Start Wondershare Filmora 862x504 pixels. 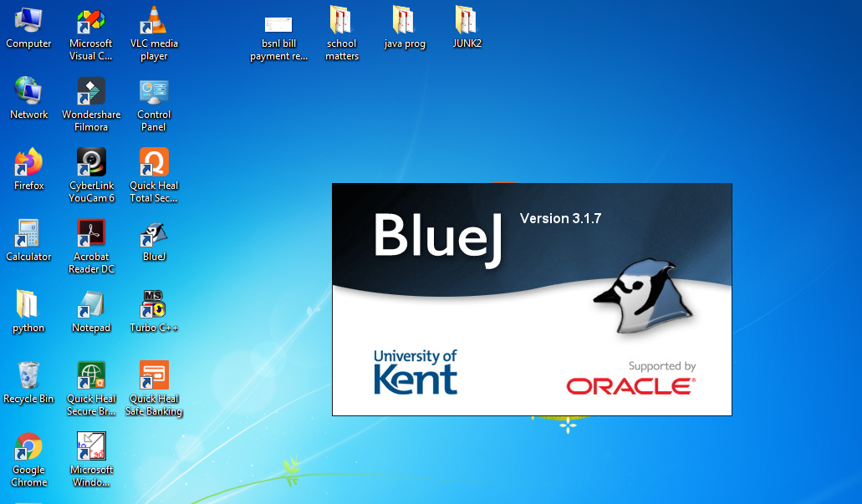[90, 90]
